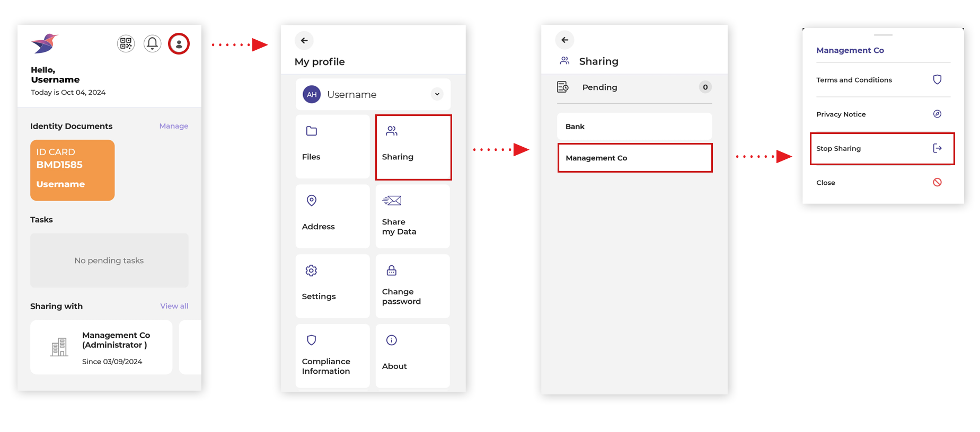The height and width of the screenshot is (432, 980).
Task: Open notifications bell icon
Action: pos(152,43)
